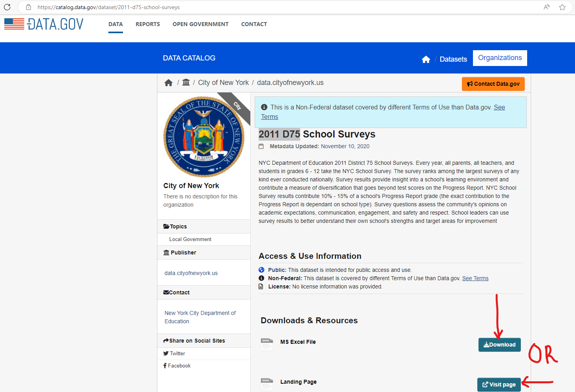Click the 'Access & Use Information' heading

click(310, 256)
